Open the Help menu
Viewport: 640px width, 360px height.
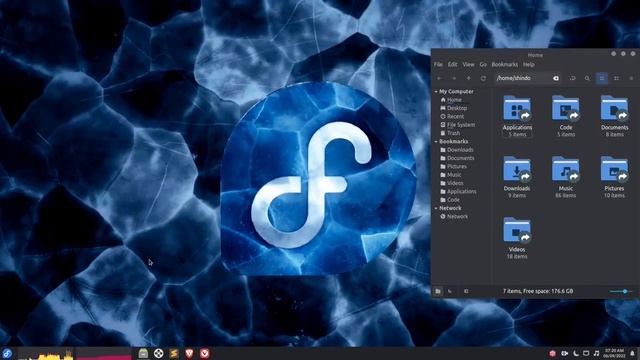[x=529, y=64]
